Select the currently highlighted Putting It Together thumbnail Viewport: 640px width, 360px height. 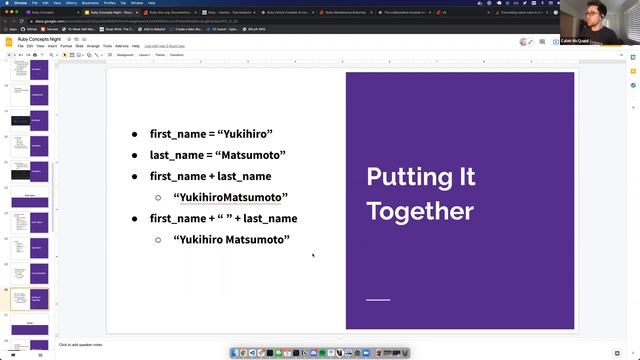[x=29, y=299]
